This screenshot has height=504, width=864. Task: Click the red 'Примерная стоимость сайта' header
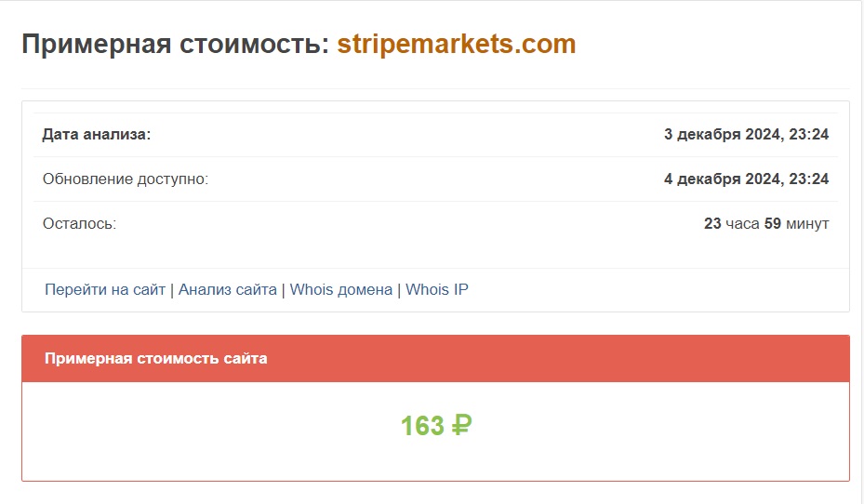pos(156,358)
